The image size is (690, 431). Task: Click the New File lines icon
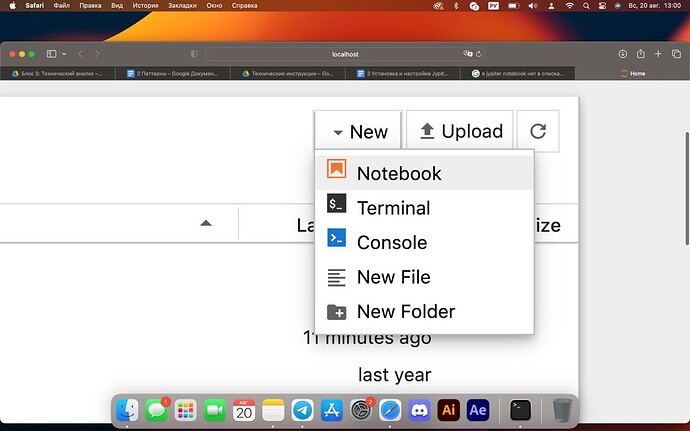tap(337, 278)
